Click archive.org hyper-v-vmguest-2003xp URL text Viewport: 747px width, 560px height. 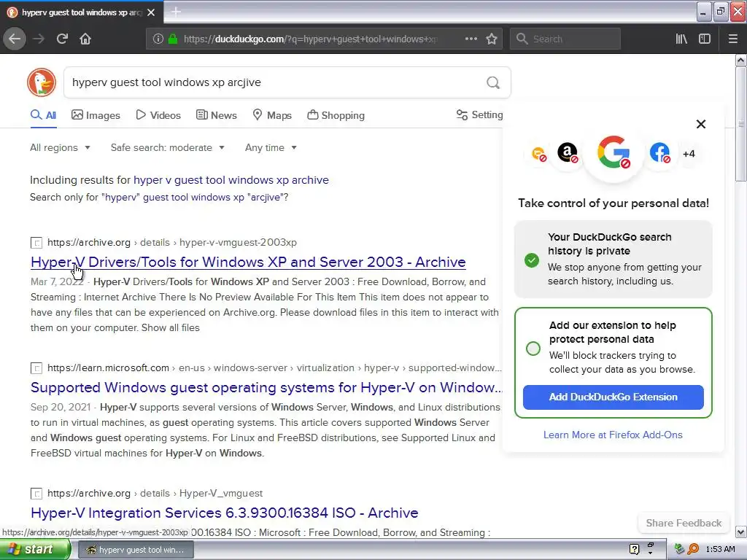172,242
